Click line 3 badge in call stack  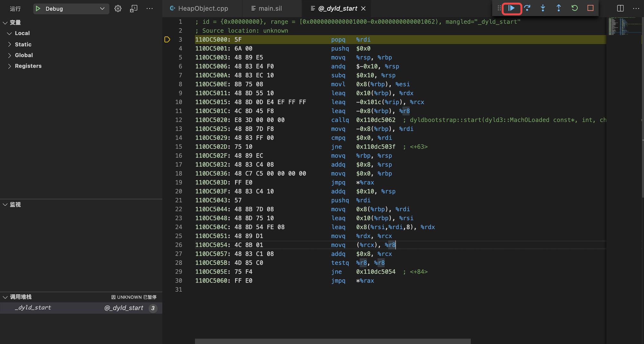(153, 308)
